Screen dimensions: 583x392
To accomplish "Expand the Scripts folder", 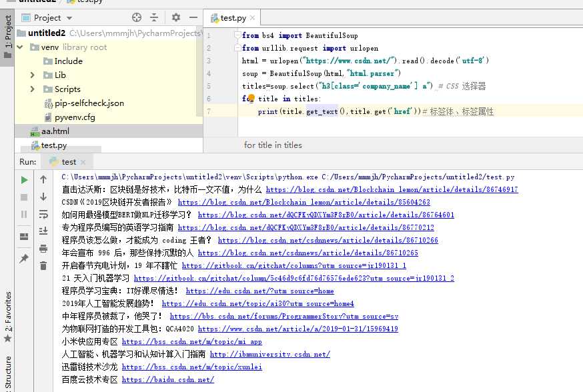I will tap(32, 89).
